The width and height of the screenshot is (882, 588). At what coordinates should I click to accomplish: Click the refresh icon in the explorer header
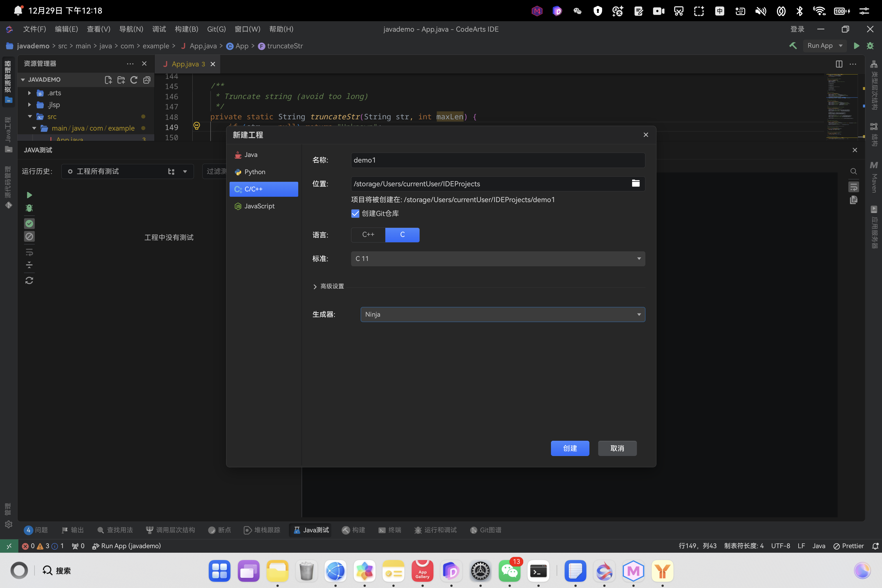[x=134, y=79]
